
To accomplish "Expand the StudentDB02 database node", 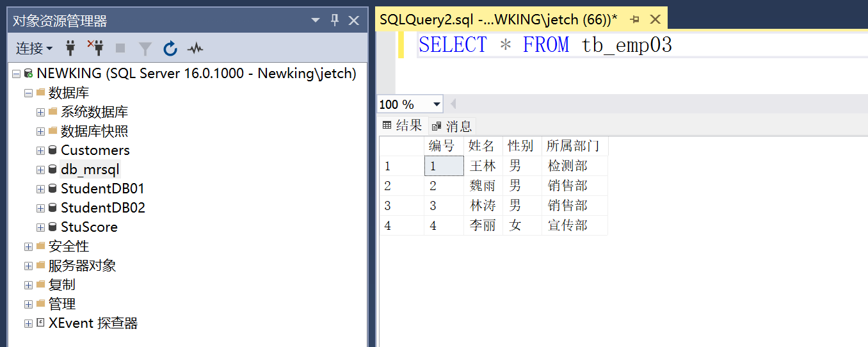I will 40,208.
